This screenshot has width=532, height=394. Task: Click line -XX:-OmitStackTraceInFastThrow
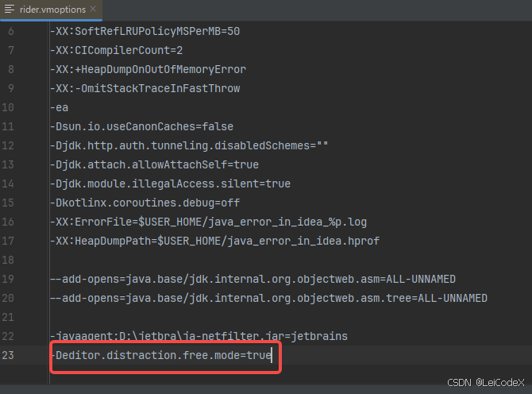click(145, 88)
